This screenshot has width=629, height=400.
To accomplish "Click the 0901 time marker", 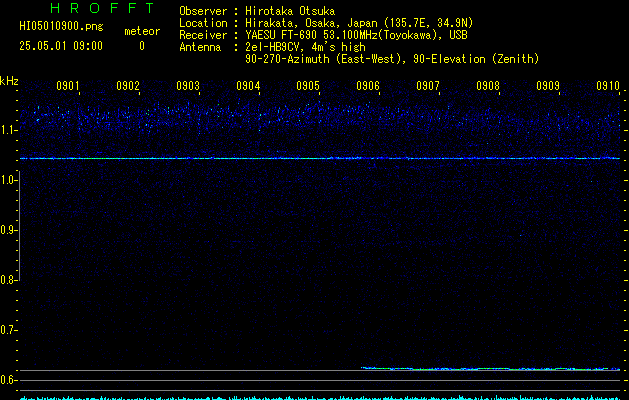I will tap(67, 85).
